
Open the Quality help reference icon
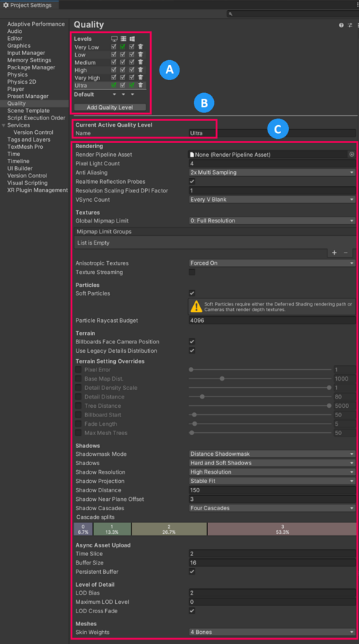[341, 25]
